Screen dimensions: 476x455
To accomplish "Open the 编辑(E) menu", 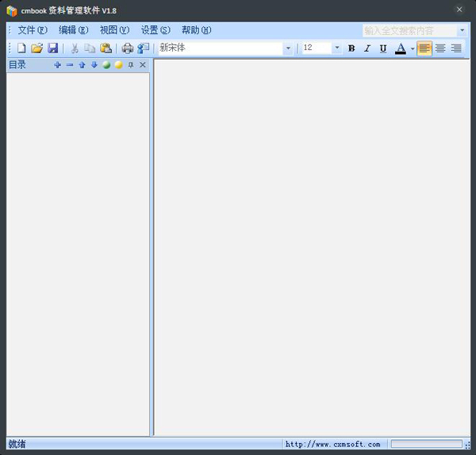I will coord(74,30).
